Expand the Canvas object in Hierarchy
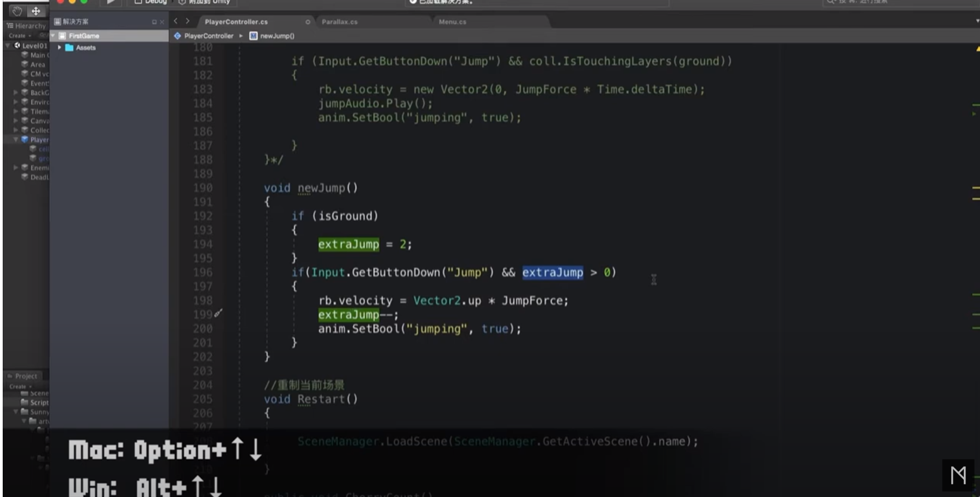This screenshot has width=980, height=497. [16, 121]
